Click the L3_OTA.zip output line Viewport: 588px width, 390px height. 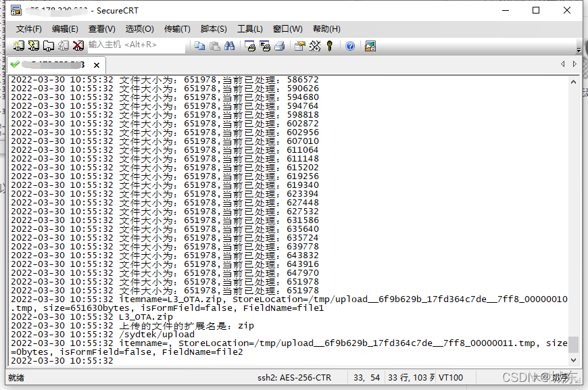(92, 317)
